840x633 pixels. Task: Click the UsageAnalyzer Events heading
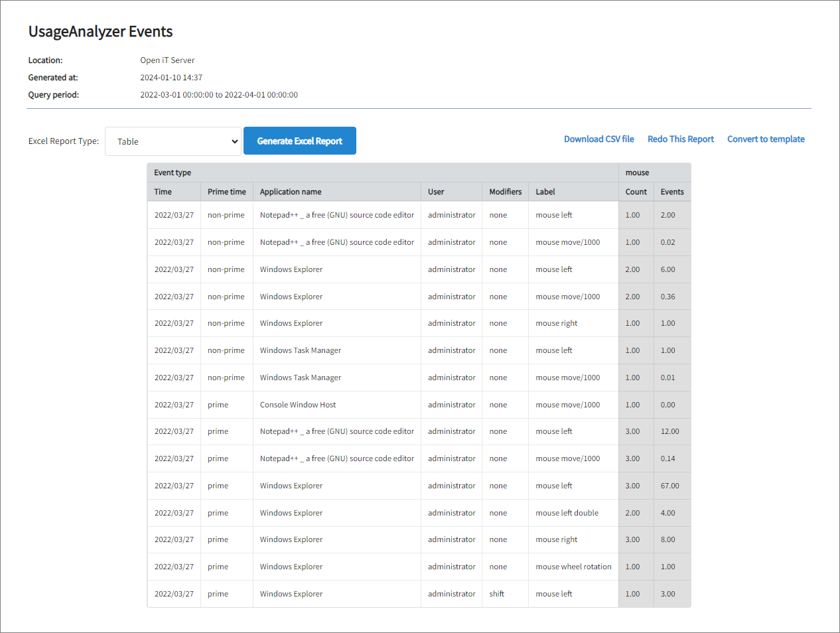tap(100, 31)
